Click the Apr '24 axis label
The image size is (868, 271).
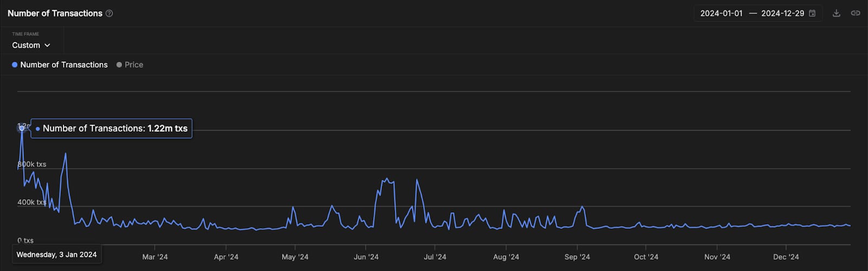226,257
